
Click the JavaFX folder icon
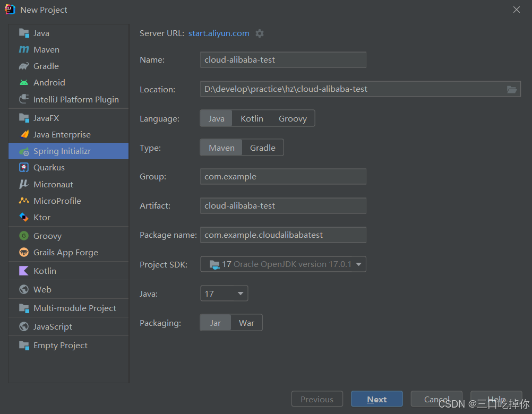coord(24,118)
